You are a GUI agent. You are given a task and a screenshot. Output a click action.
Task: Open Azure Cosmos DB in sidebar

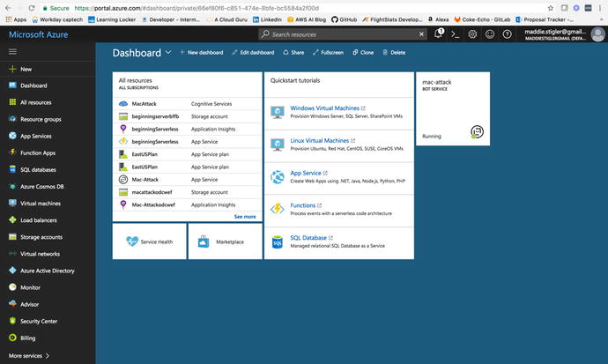[41, 186]
